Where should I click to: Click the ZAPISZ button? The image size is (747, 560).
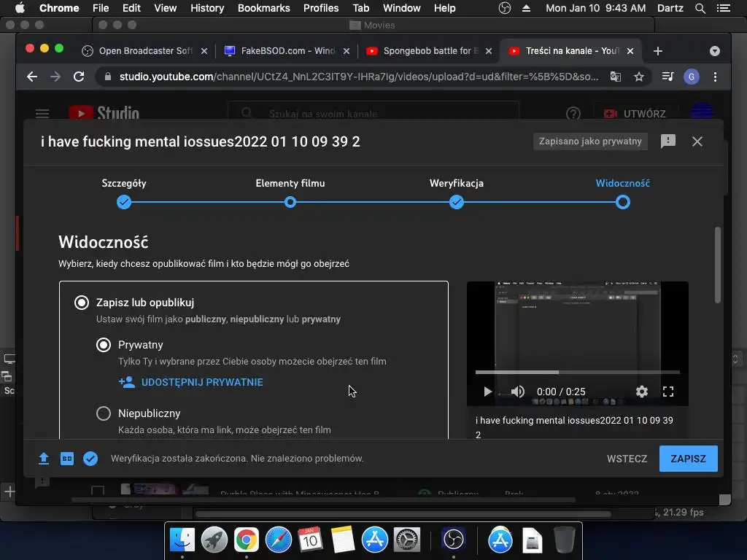tap(689, 459)
